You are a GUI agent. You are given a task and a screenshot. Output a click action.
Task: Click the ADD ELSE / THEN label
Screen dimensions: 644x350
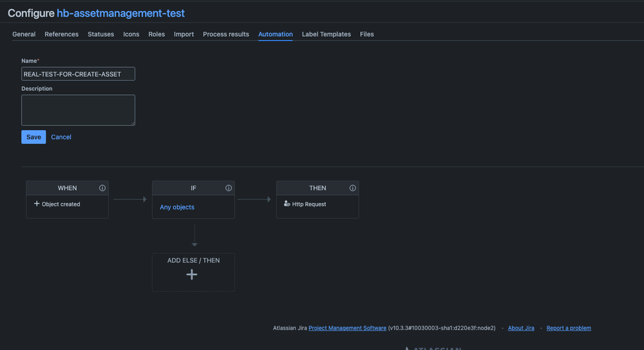[x=193, y=260]
